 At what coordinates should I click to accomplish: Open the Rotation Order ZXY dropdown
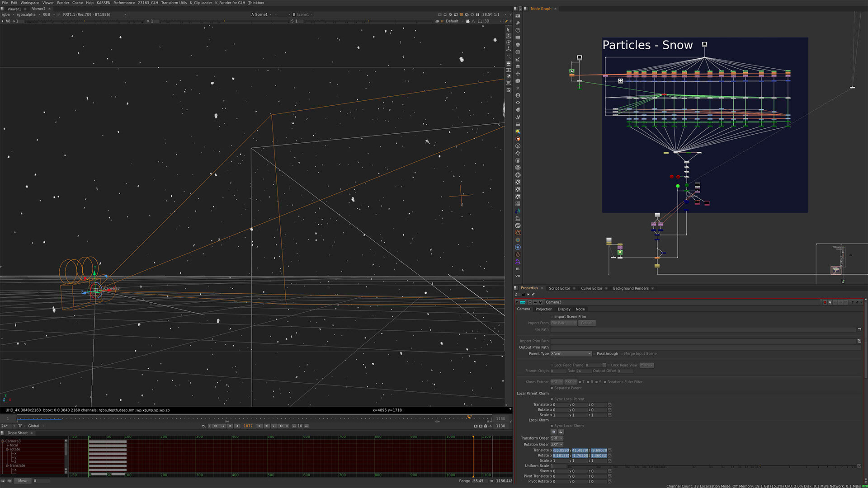coord(557,445)
